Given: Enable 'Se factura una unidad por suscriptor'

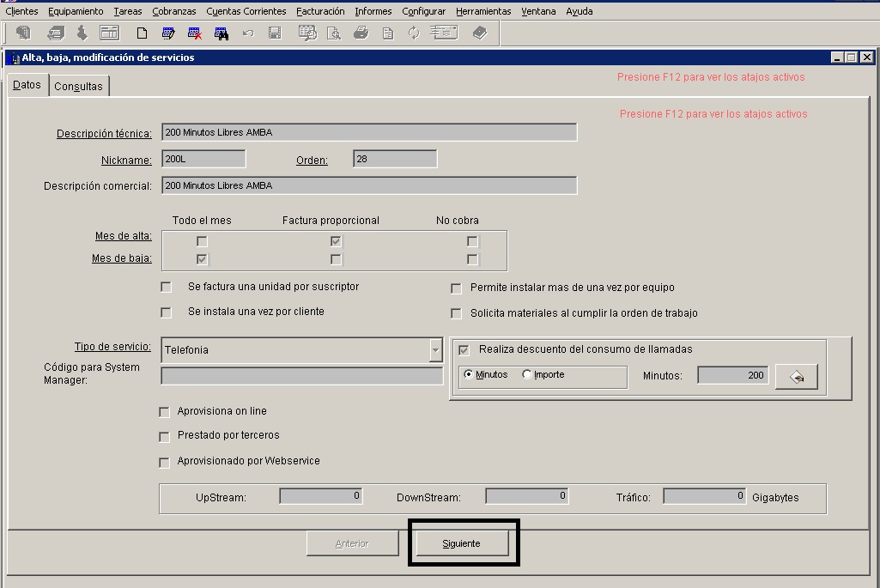Looking at the screenshot, I should [x=167, y=288].
